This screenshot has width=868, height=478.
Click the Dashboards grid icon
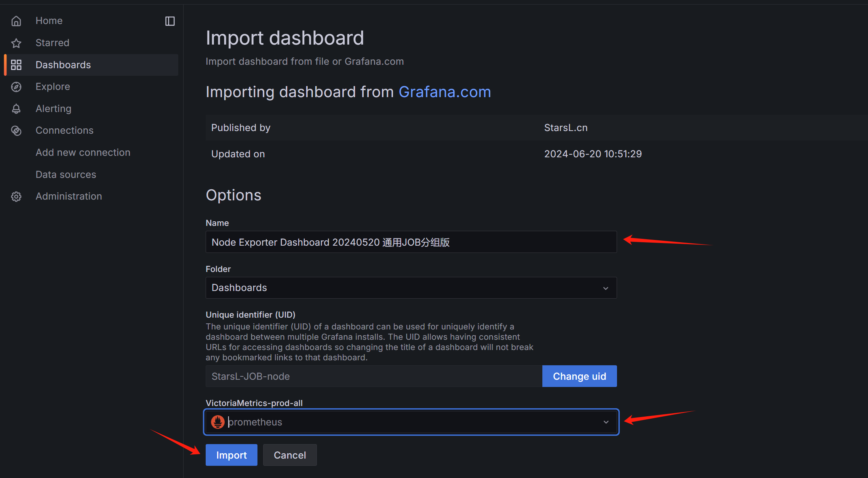click(16, 65)
